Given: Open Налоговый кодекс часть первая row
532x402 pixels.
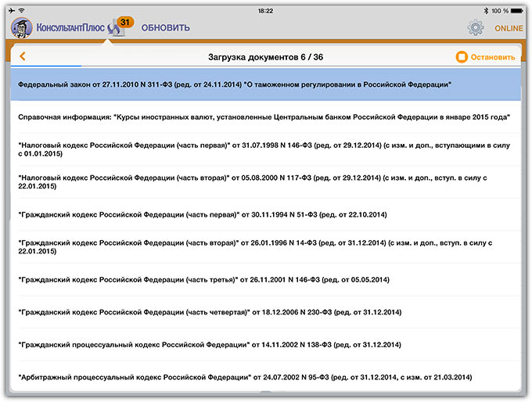Looking at the screenshot, I should tap(266, 149).
